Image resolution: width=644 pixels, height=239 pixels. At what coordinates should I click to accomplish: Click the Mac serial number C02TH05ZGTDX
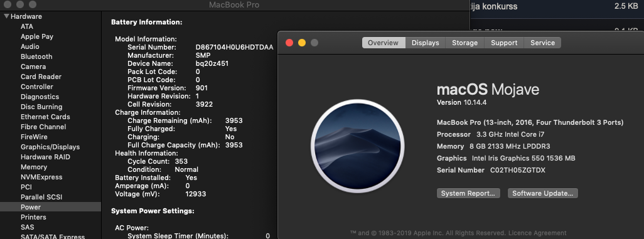(517, 170)
